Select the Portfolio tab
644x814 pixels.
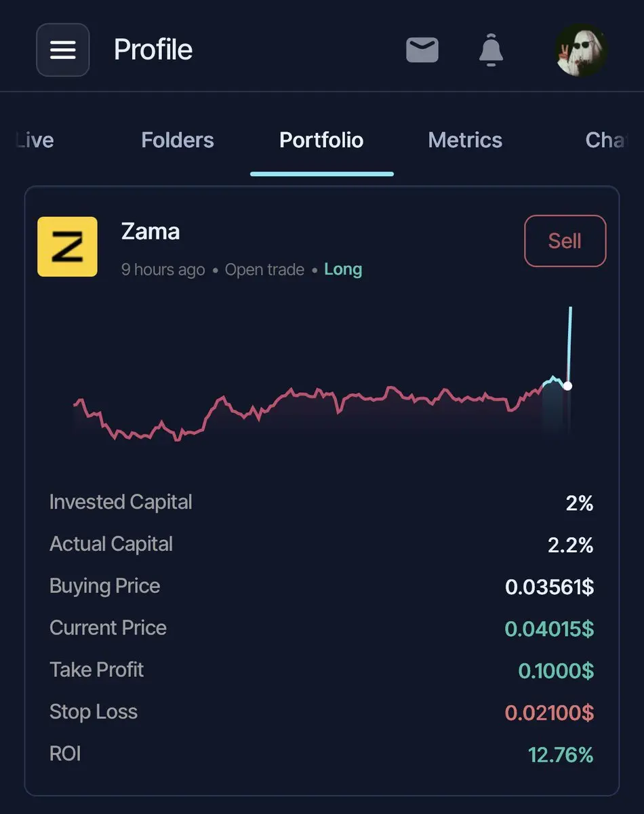point(321,140)
